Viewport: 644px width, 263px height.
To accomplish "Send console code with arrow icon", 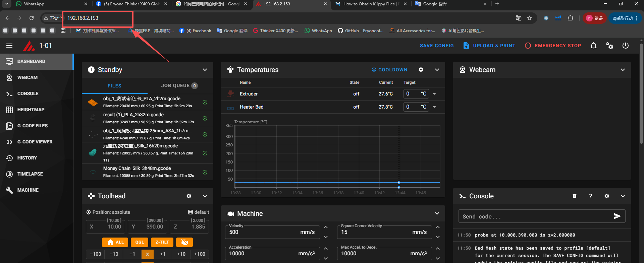I will tap(617, 216).
